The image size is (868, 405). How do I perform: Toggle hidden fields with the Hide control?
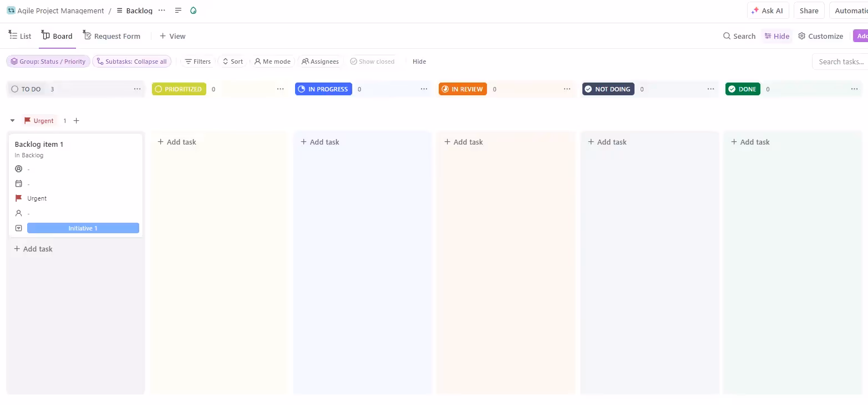[x=419, y=61]
